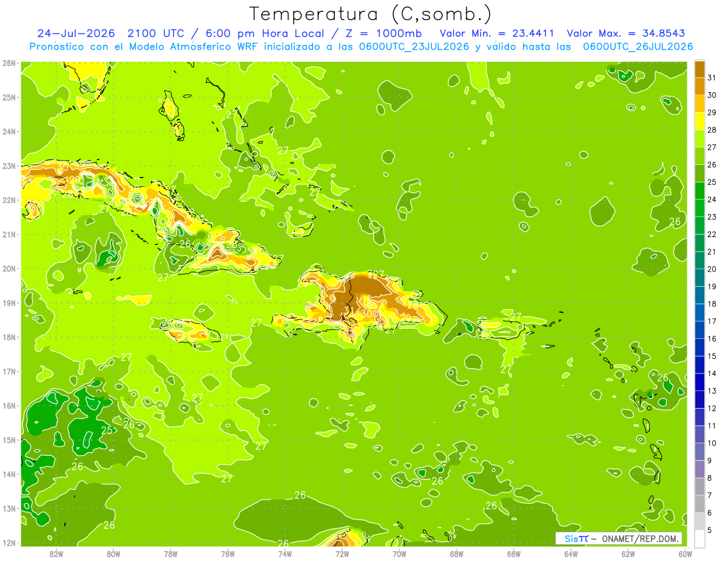Click the "70W" longitude axis label

pyautogui.click(x=399, y=554)
